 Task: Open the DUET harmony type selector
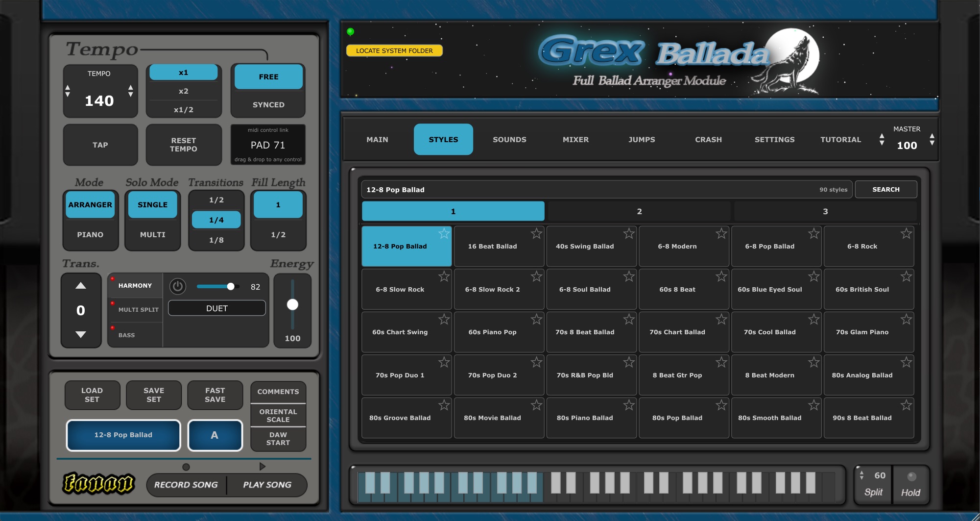point(217,308)
